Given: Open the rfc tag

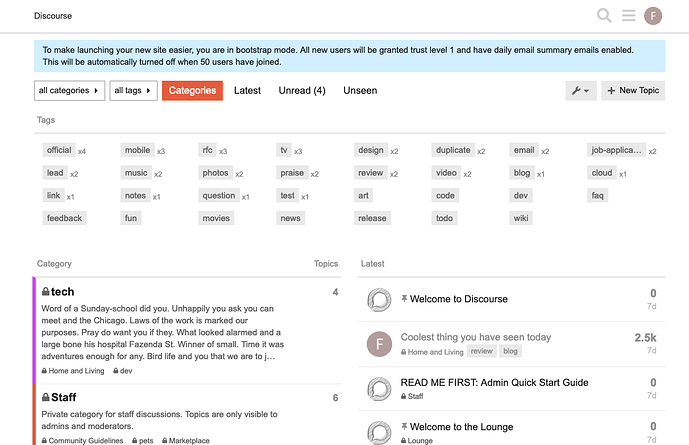Looking at the screenshot, I should point(207,150).
